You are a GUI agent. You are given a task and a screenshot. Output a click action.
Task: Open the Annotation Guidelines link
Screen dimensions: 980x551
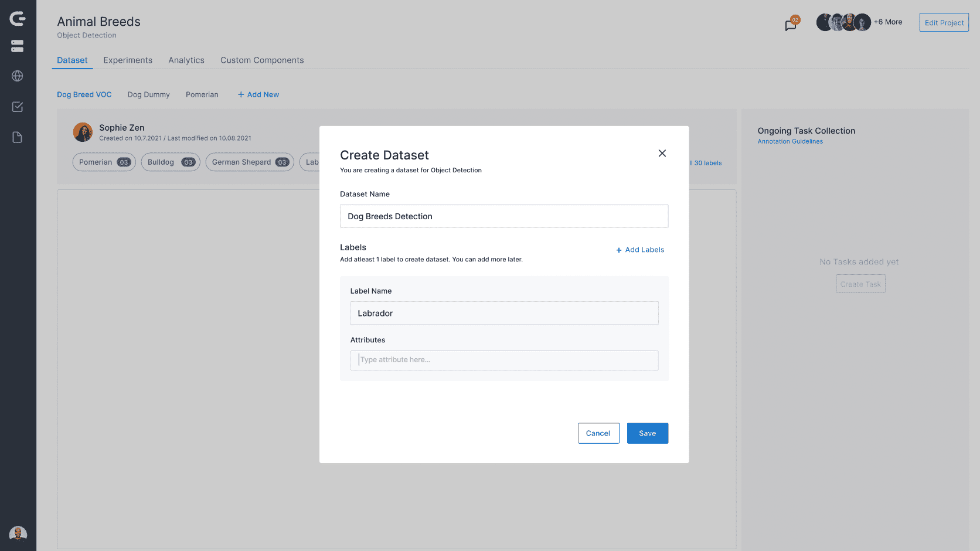(x=790, y=142)
